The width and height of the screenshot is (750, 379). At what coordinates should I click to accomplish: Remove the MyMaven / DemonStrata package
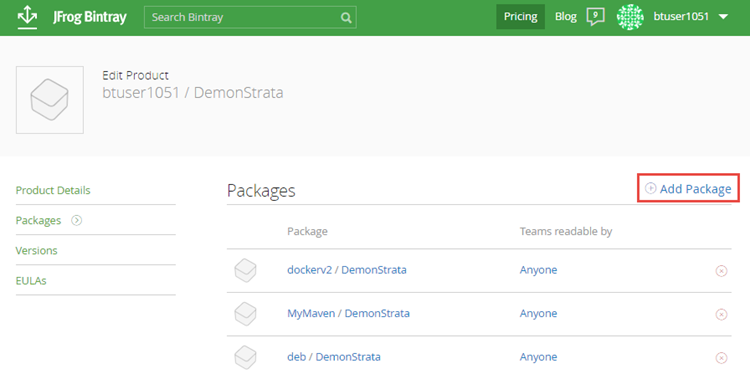(721, 314)
